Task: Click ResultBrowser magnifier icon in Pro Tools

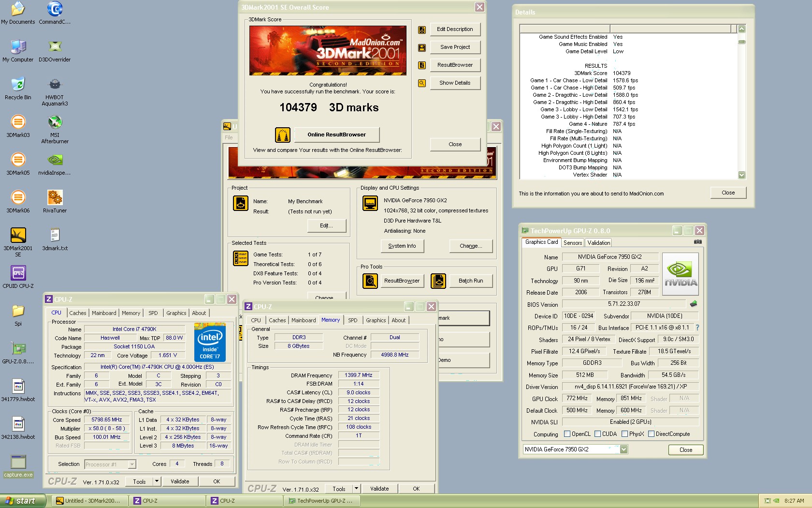Action: pos(370,281)
